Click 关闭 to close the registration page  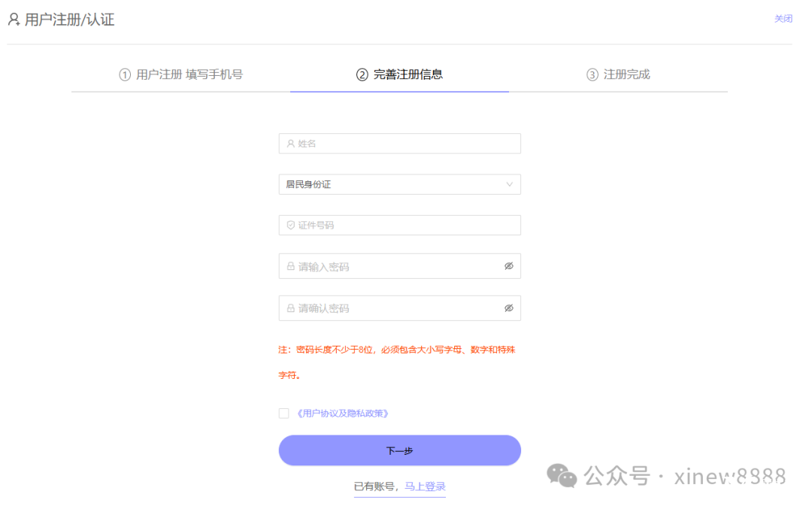[783, 19]
